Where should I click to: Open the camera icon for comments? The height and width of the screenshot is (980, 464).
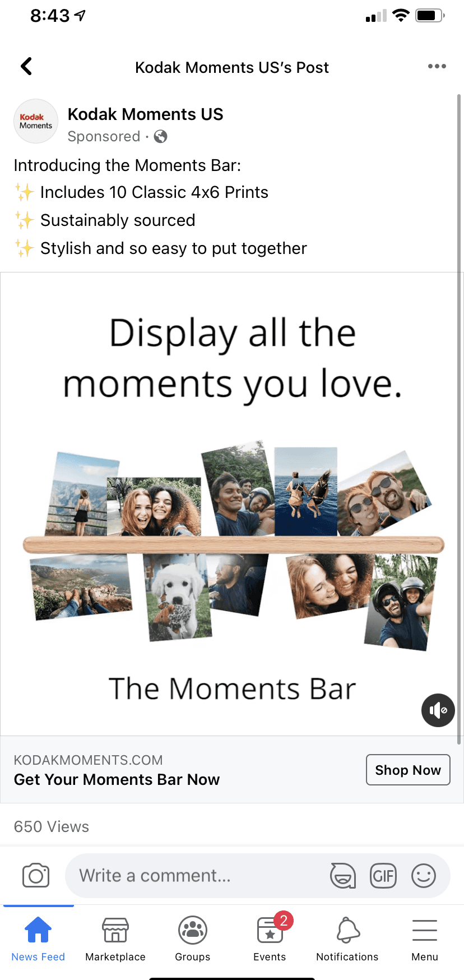(x=36, y=876)
